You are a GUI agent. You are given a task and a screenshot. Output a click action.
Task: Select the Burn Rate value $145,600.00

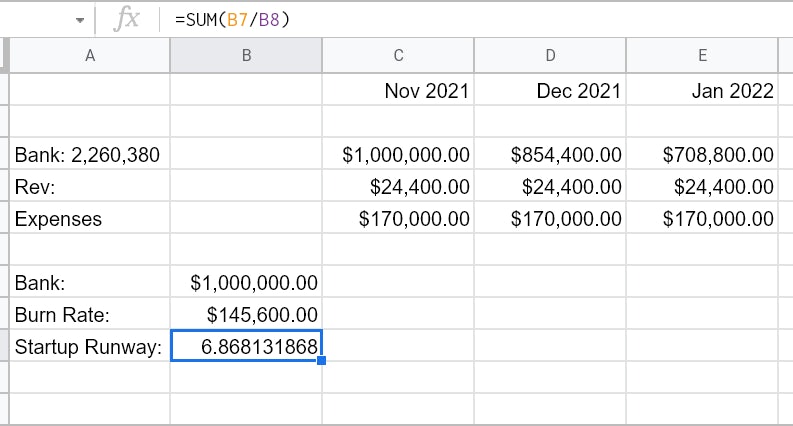tap(246, 315)
